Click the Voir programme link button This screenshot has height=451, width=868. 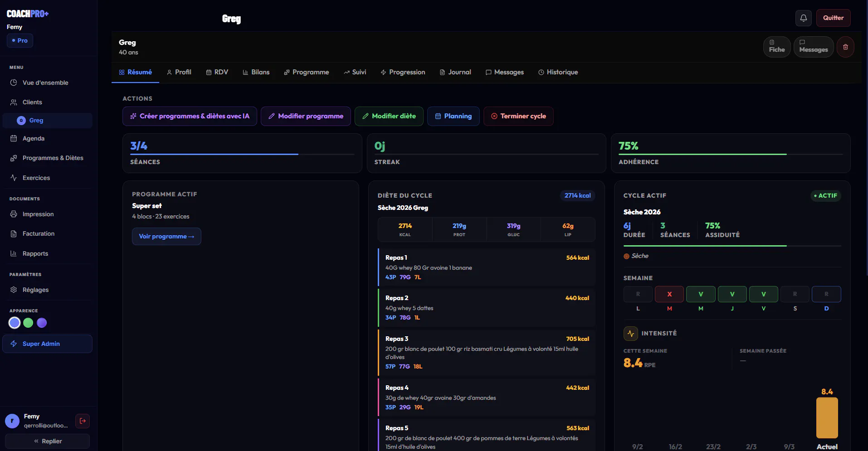coord(166,236)
